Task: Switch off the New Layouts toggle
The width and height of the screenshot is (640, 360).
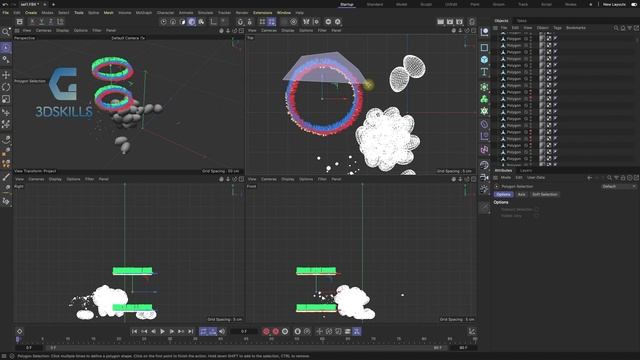Action: click(x=634, y=4)
